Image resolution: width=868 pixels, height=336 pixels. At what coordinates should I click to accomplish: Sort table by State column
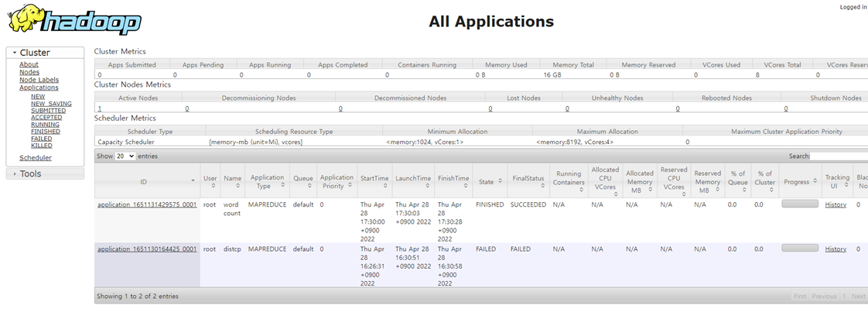coord(490,181)
